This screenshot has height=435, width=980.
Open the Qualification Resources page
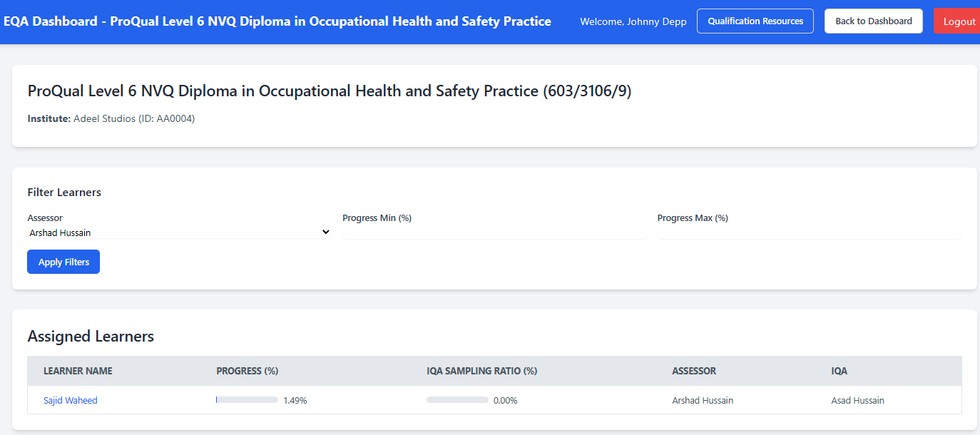point(755,21)
